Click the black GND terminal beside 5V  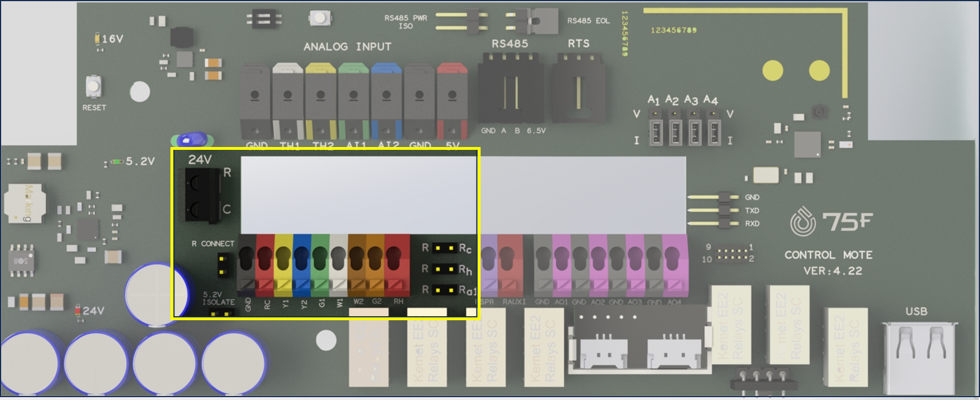coord(419,101)
